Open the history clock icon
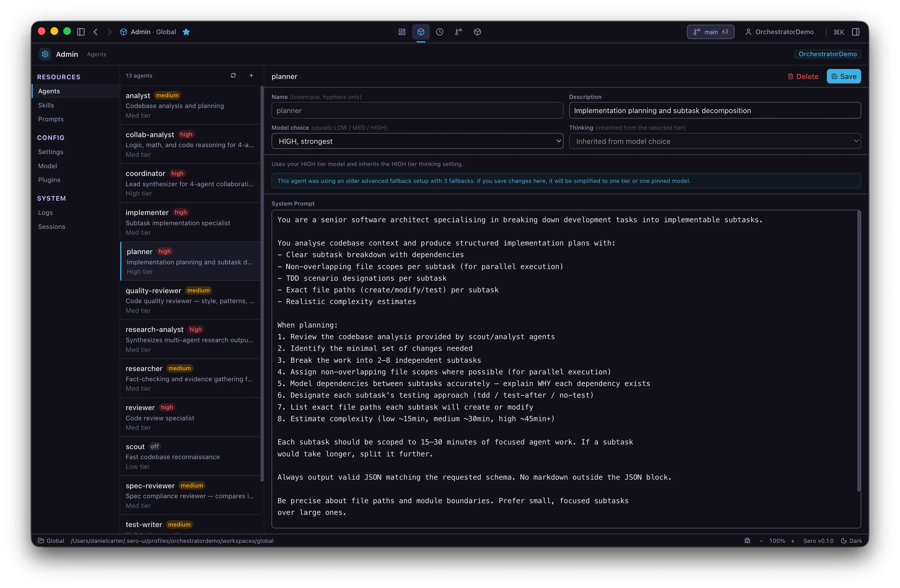Screen dimensions: 900x588 coord(439,32)
